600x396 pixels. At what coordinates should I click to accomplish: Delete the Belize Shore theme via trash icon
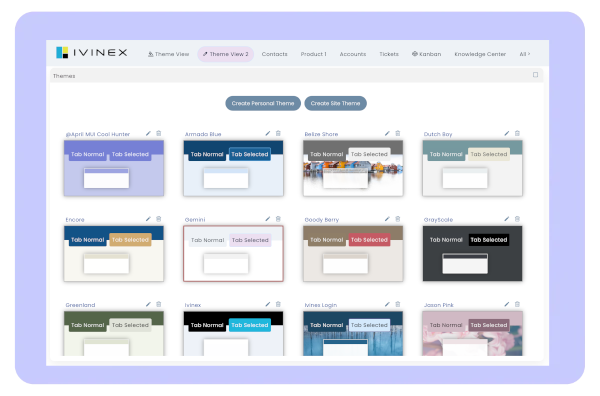coord(398,134)
